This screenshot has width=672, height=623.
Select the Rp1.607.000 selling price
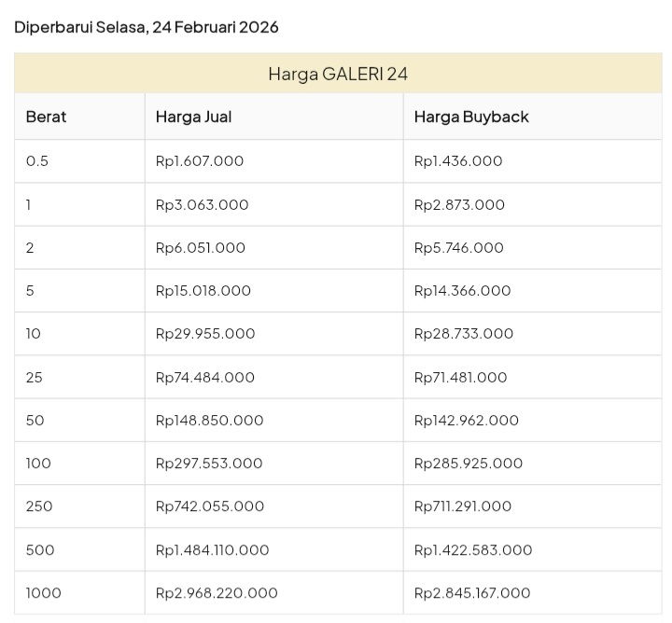200,161
